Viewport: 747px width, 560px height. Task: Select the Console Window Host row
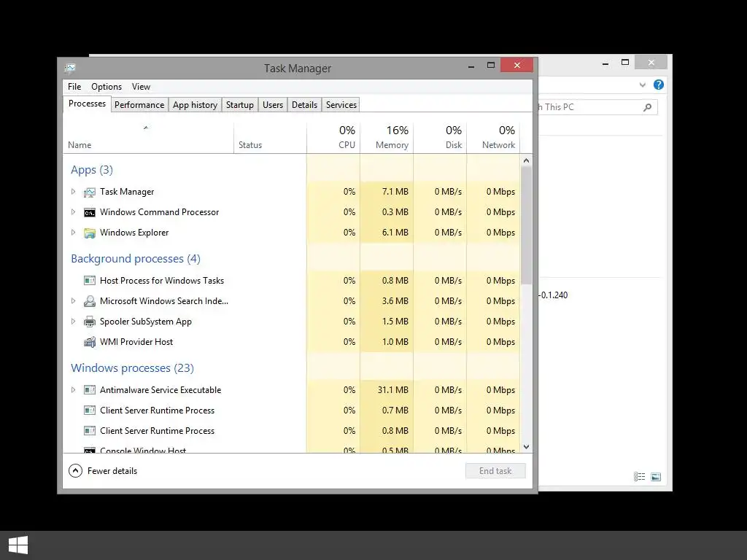point(292,449)
